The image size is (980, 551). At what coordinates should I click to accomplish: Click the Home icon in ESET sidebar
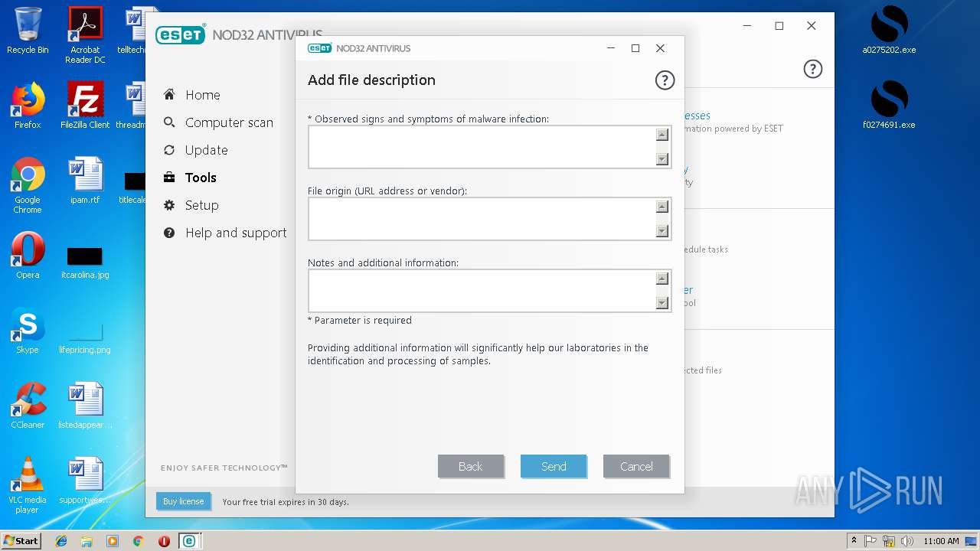pos(169,95)
